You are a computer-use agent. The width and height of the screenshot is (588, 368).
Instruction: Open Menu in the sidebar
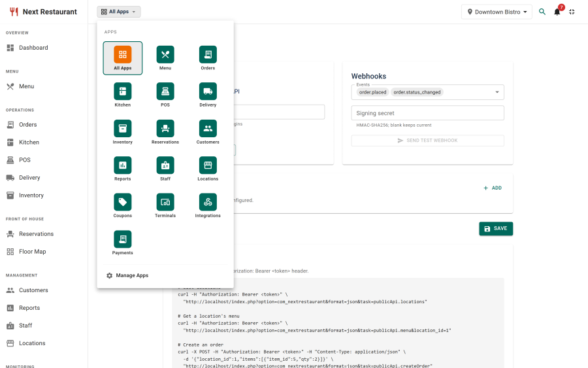[44, 86]
